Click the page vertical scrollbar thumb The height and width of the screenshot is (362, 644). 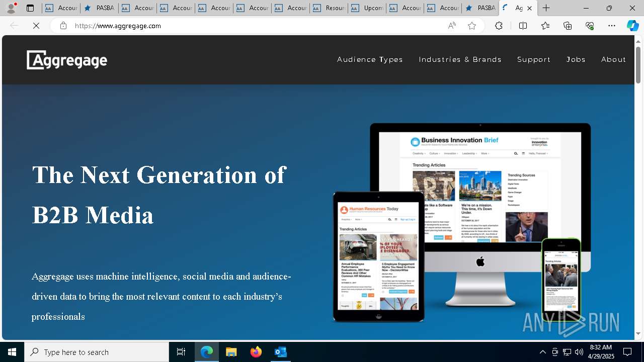click(638, 65)
